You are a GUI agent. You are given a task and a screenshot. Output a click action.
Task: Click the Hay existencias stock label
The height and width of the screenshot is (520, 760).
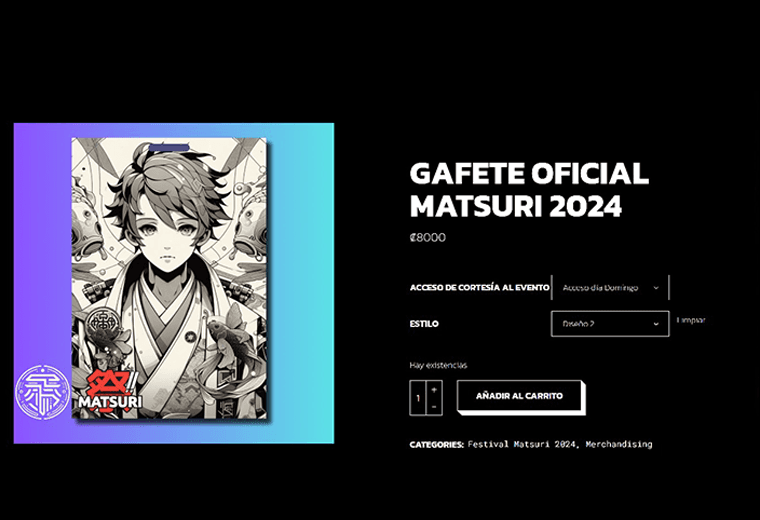(x=438, y=365)
